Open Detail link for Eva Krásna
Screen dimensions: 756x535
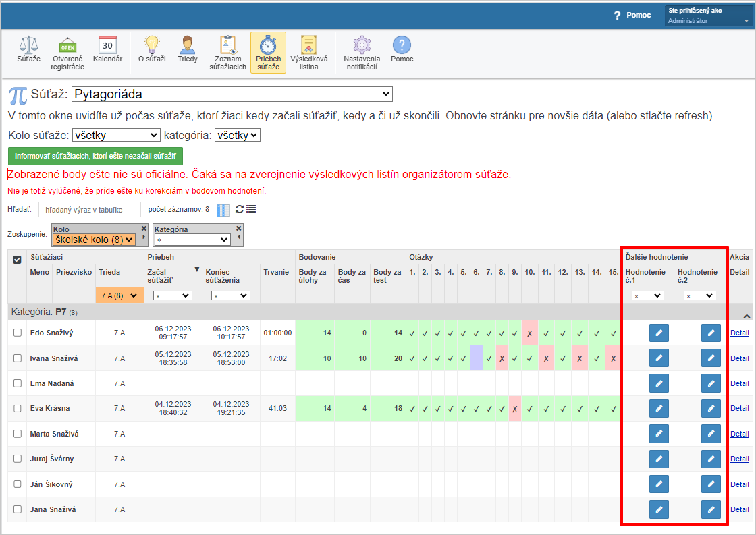(x=740, y=408)
